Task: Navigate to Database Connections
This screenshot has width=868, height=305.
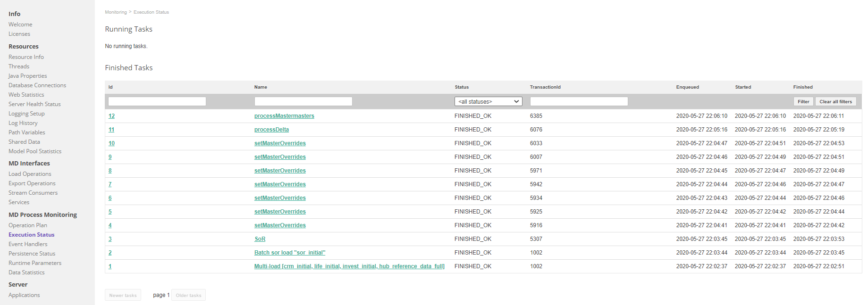Action: coord(37,85)
